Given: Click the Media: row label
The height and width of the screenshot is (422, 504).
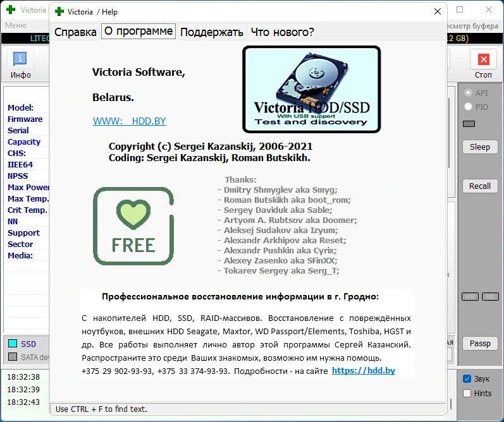Looking at the screenshot, I should pos(20,256).
